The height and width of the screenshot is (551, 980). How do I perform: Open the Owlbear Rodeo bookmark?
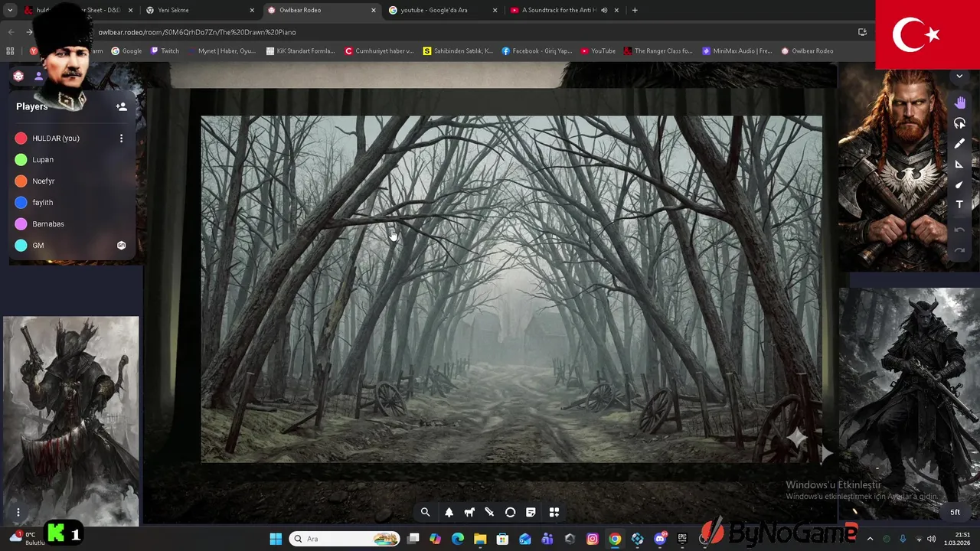[807, 51]
